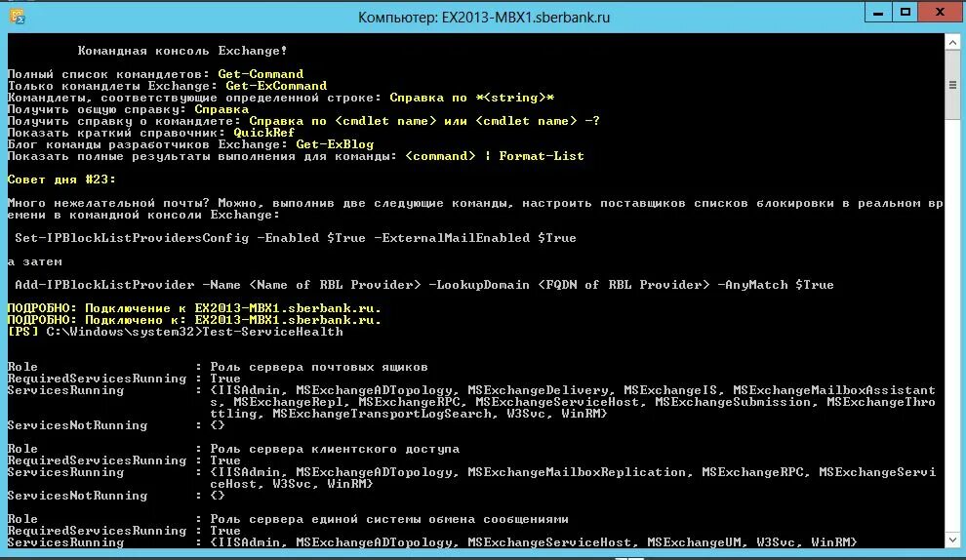Viewport: 966px width, 560px height.
Task: Click the Test-ServiceHealth prompt line
Action: pyautogui.click(x=176, y=332)
